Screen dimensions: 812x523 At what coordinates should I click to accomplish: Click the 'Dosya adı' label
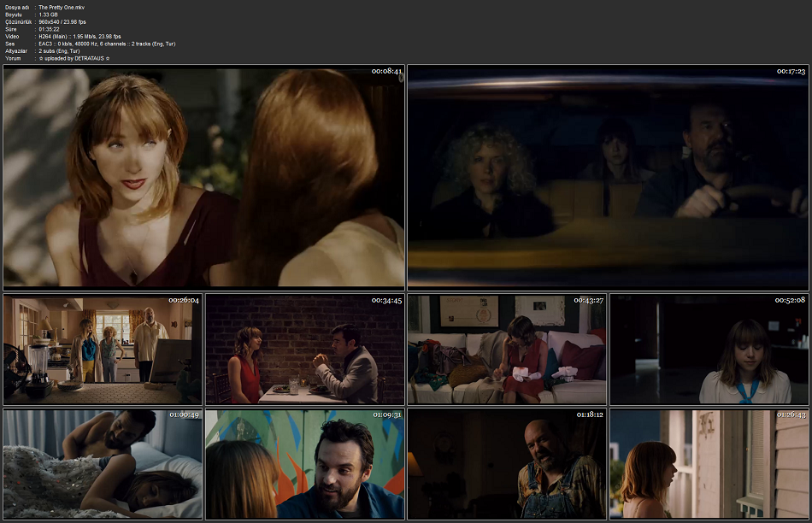tap(17, 7)
